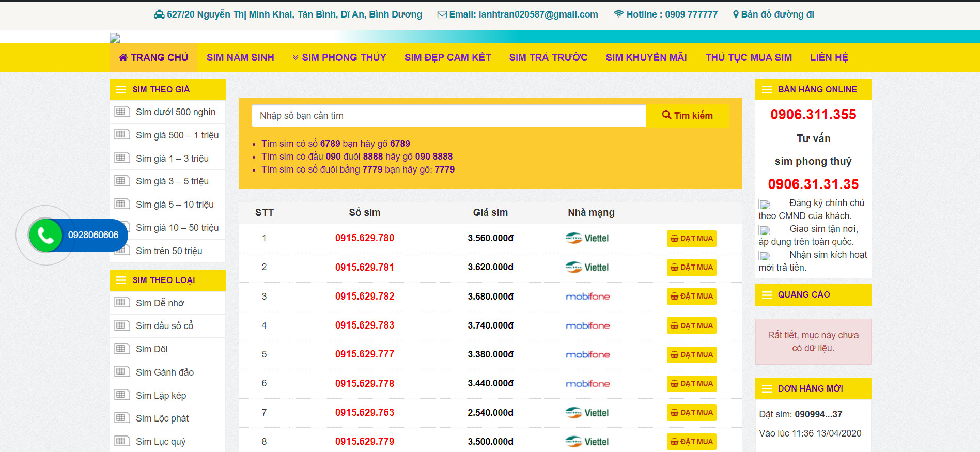This screenshot has width=980, height=452.
Task: Select Sim giá 3 – 5 triệu
Action: 172,181
